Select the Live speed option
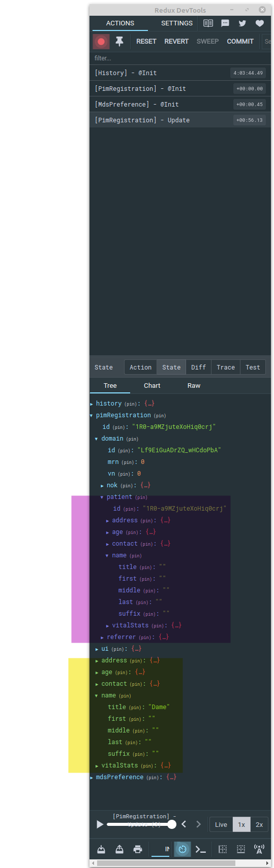This screenshot has height=868, width=274. coord(221,824)
